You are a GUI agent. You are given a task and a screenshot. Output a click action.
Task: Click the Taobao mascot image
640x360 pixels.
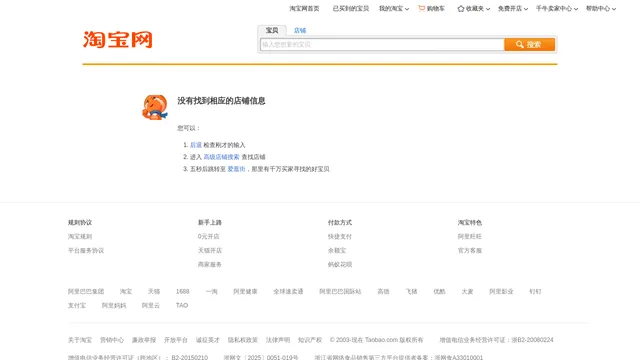(x=155, y=107)
